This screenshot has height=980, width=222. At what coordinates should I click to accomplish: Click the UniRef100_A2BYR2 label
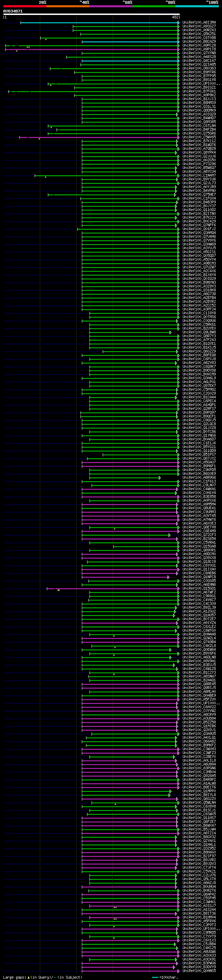point(199,302)
